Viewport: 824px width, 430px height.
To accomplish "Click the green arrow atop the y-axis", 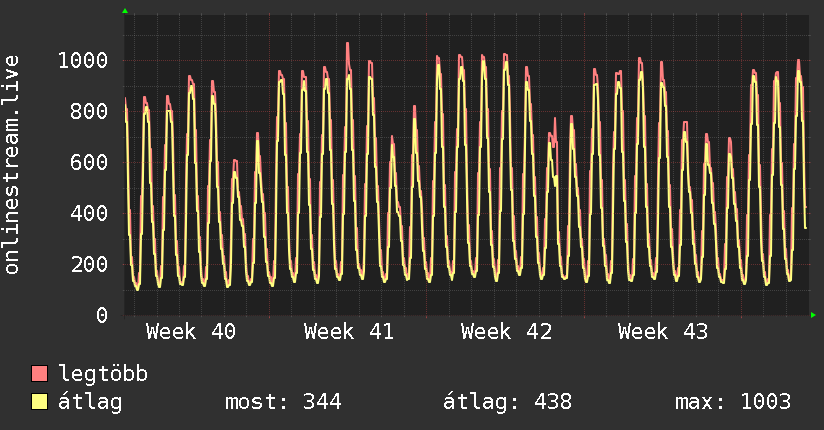I will tap(125, 11).
